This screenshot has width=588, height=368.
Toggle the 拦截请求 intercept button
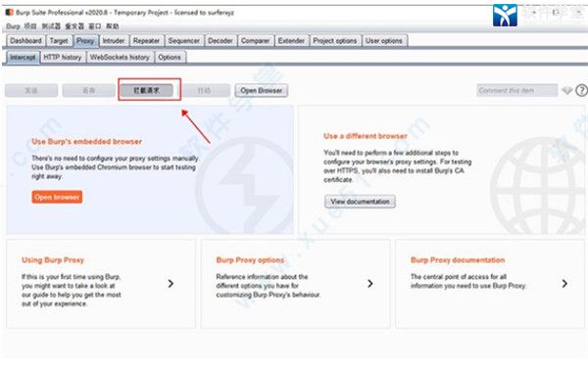(147, 90)
